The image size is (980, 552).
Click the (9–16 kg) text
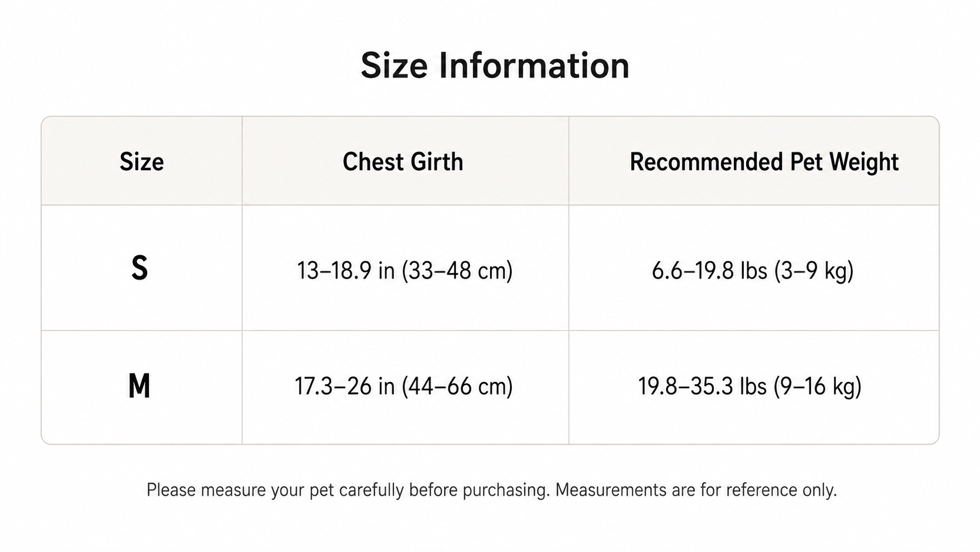click(818, 386)
